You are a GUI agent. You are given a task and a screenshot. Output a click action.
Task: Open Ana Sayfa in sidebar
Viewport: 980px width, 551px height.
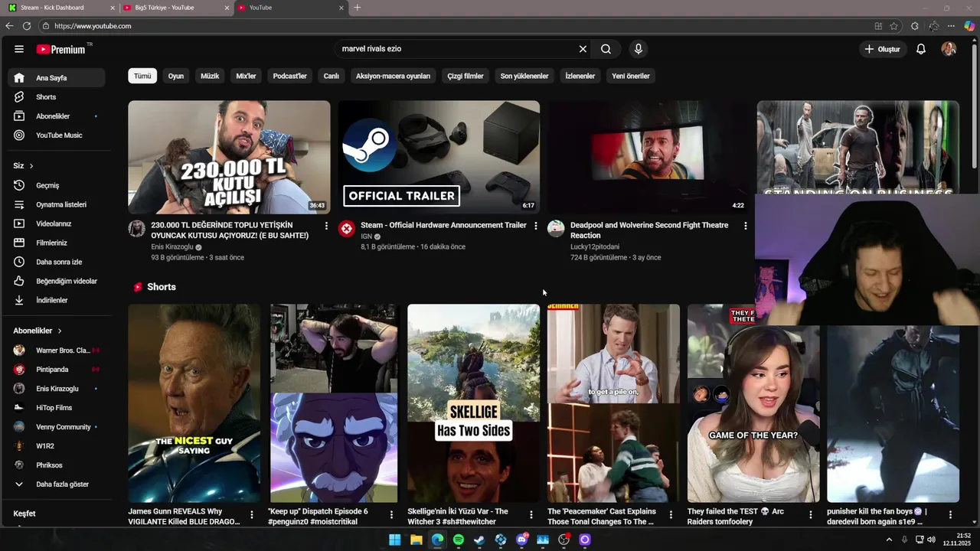click(57, 78)
